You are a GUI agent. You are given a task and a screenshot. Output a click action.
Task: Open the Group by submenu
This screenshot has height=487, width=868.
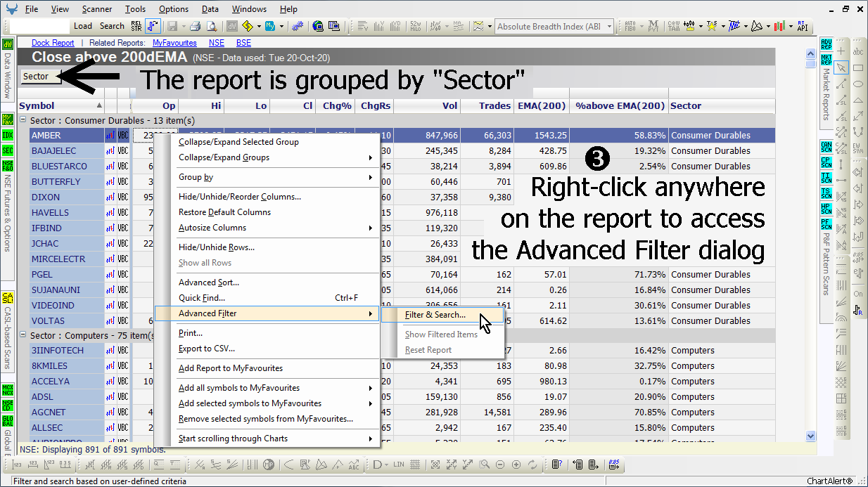[266, 177]
